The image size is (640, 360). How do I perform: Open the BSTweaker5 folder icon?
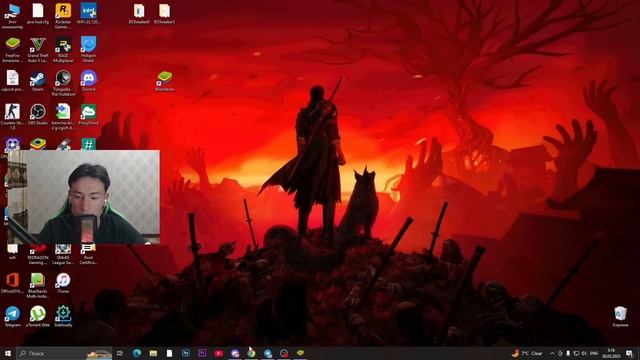point(164,14)
